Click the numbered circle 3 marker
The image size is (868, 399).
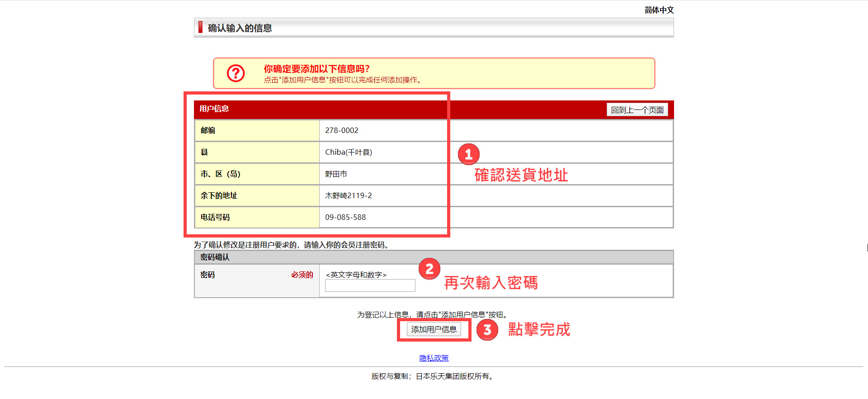tap(487, 330)
